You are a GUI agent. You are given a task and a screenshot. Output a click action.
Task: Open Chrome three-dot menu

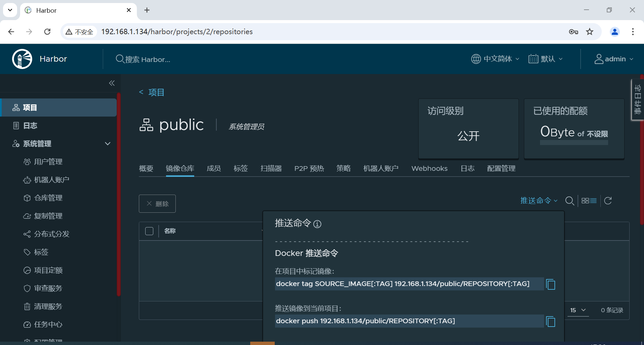pos(633,32)
